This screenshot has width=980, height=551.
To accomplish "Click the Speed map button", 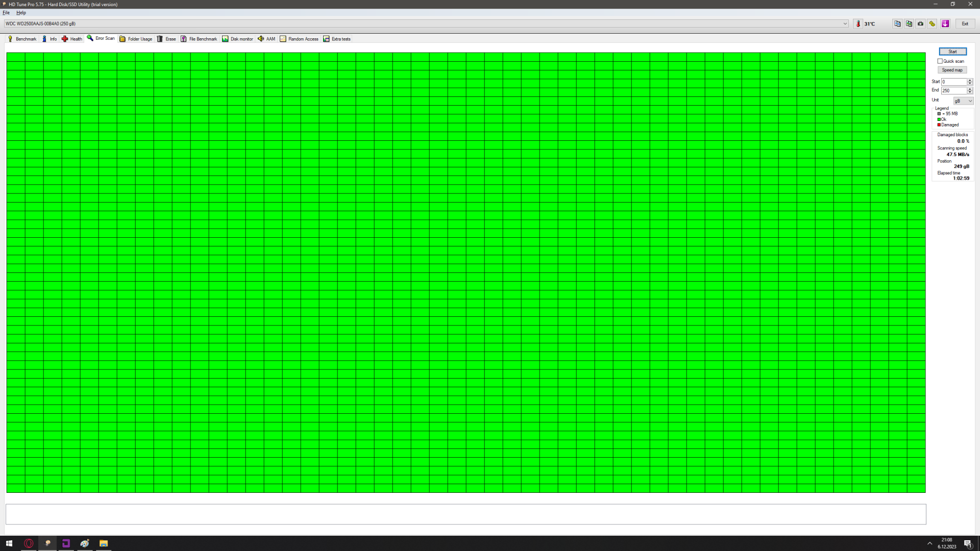I will tap(952, 70).
